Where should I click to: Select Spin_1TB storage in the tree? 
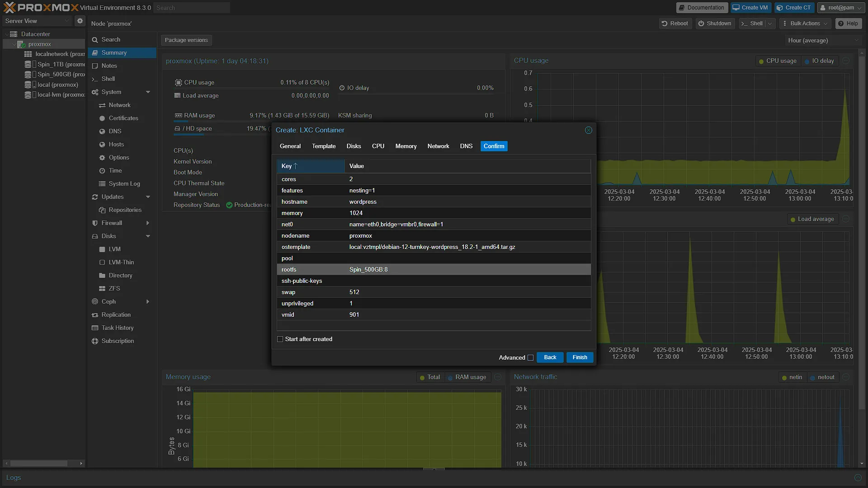click(x=55, y=64)
